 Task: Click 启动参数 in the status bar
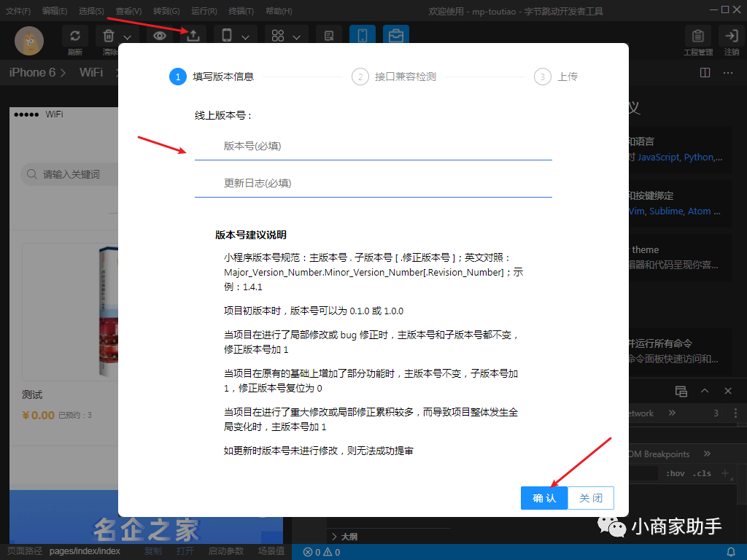226,551
